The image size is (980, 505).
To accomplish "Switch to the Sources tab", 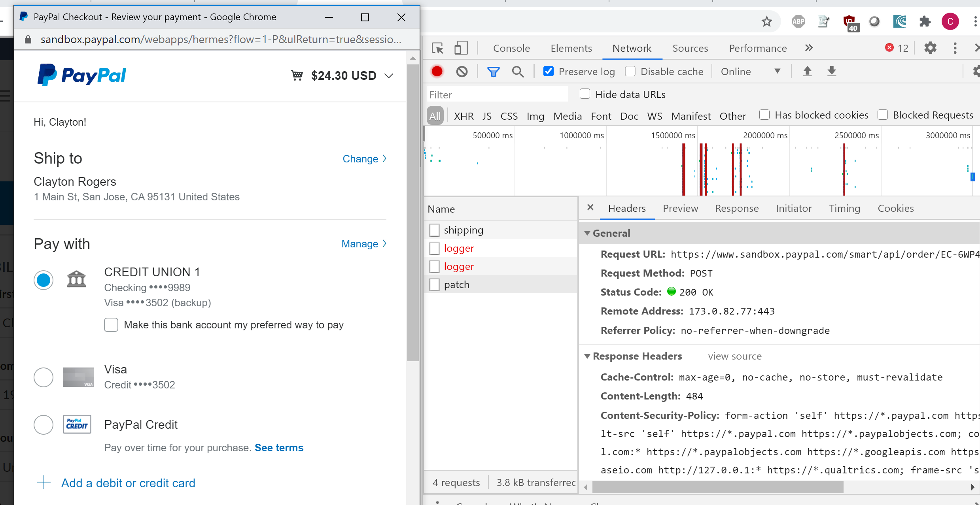I will tap(690, 48).
